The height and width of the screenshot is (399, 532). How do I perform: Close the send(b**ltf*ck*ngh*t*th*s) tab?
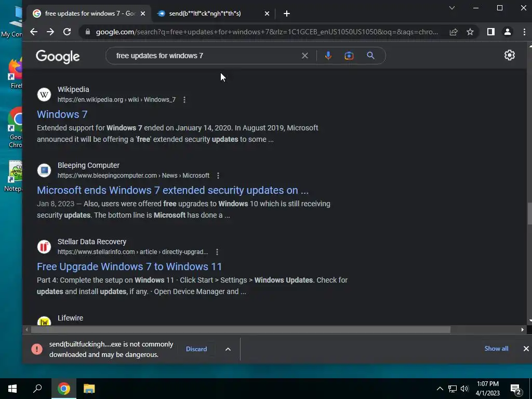click(267, 14)
